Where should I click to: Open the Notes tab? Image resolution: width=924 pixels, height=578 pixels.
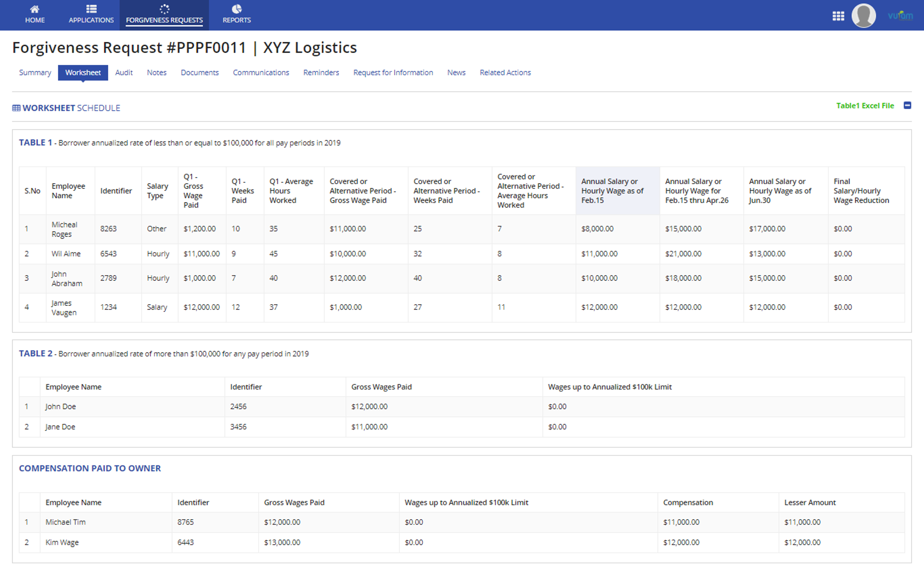[x=156, y=73]
